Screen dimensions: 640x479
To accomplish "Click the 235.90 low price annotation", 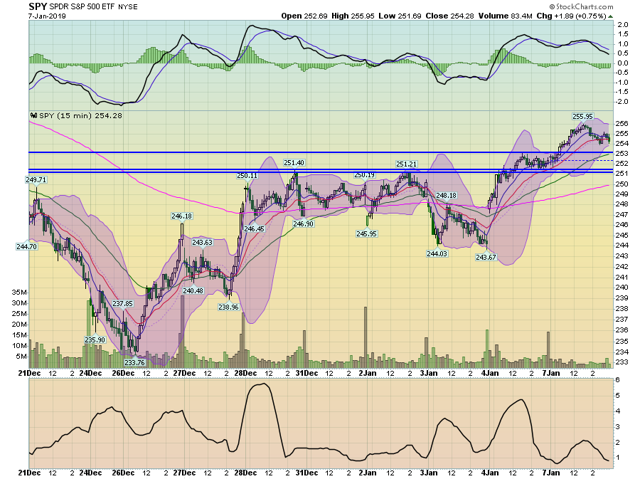I will click(x=95, y=340).
